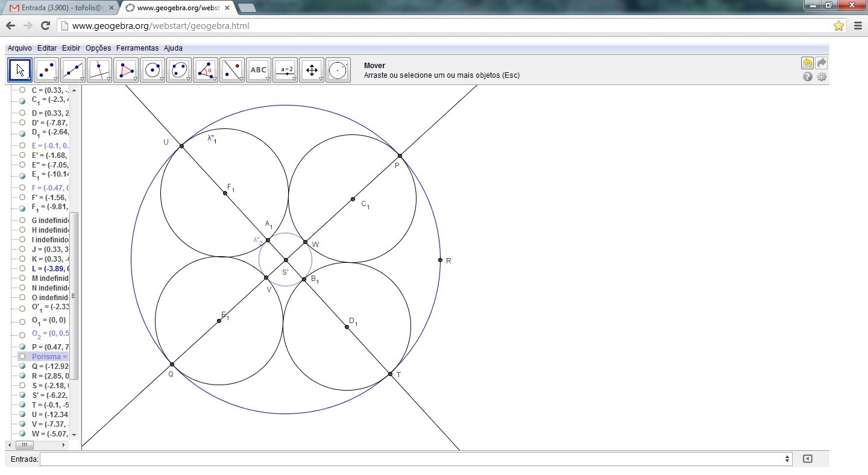868x475 pixels.
Task: Select the New Point tool
Action: click(x=46, y=70)
